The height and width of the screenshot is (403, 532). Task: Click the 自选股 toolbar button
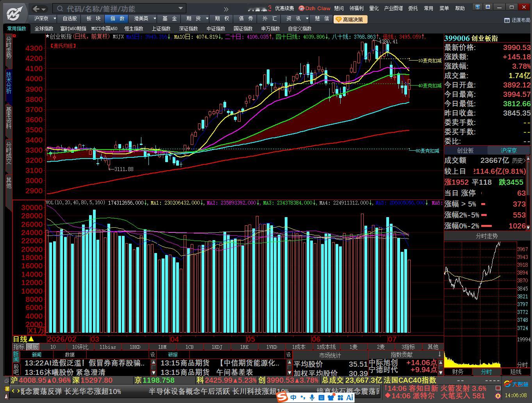pos(70,18)
